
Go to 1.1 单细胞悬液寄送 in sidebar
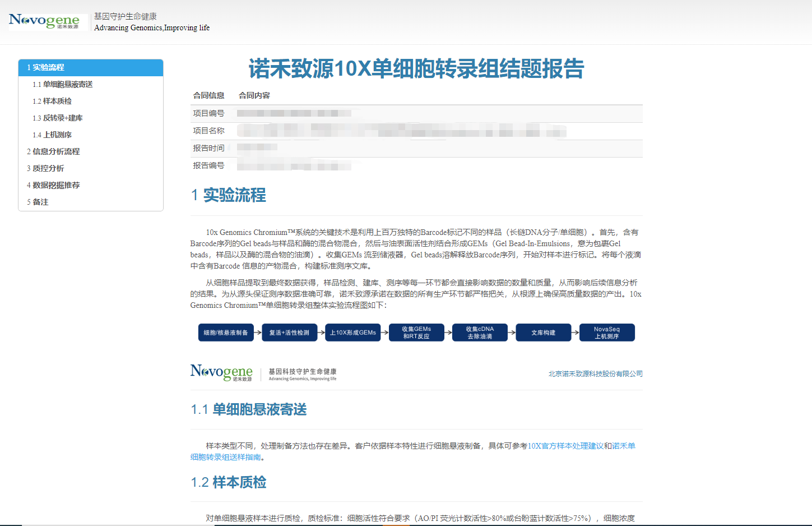click(x=62, y=84)
